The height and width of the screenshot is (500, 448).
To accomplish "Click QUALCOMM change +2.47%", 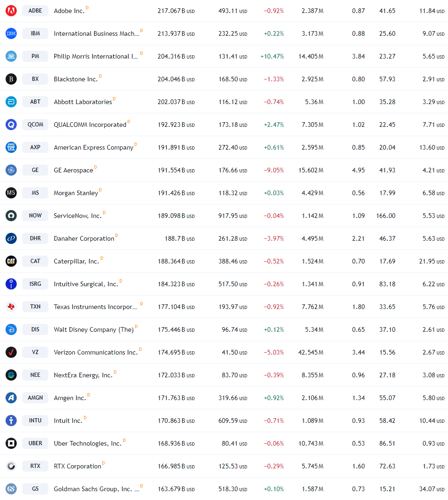I will 274,125.
